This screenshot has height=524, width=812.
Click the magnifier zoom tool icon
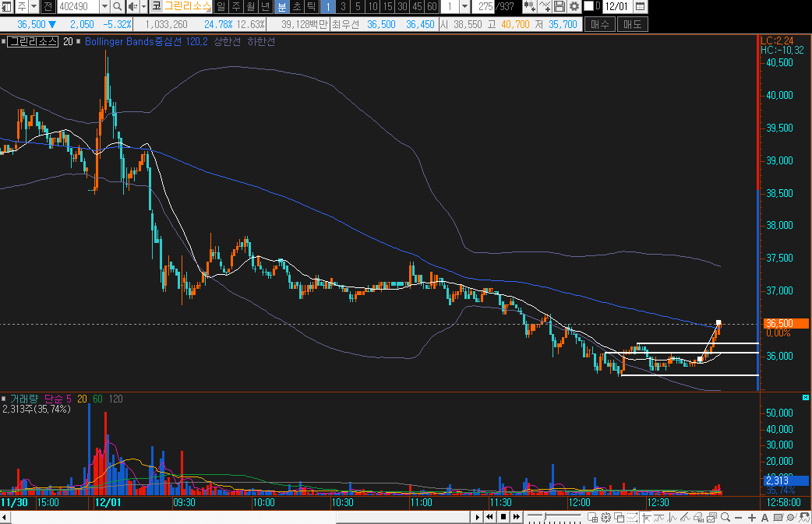point(726,517)
